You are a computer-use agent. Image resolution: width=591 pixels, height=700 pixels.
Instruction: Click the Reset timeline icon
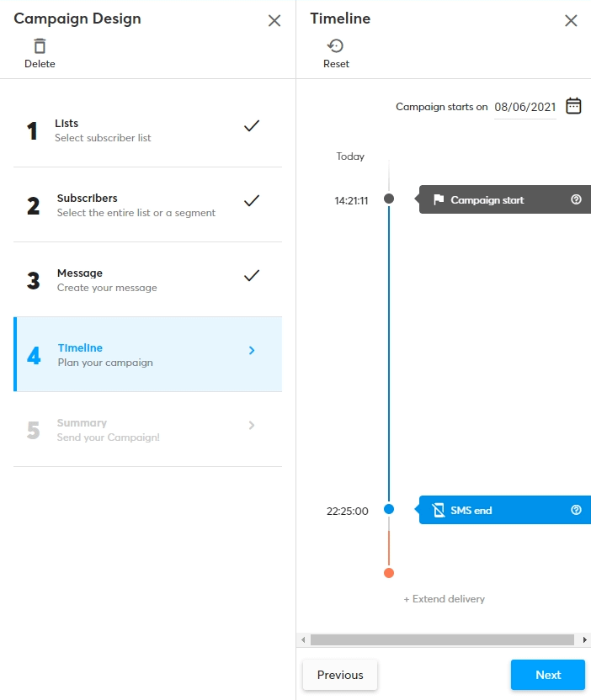(x=336, y=46)
